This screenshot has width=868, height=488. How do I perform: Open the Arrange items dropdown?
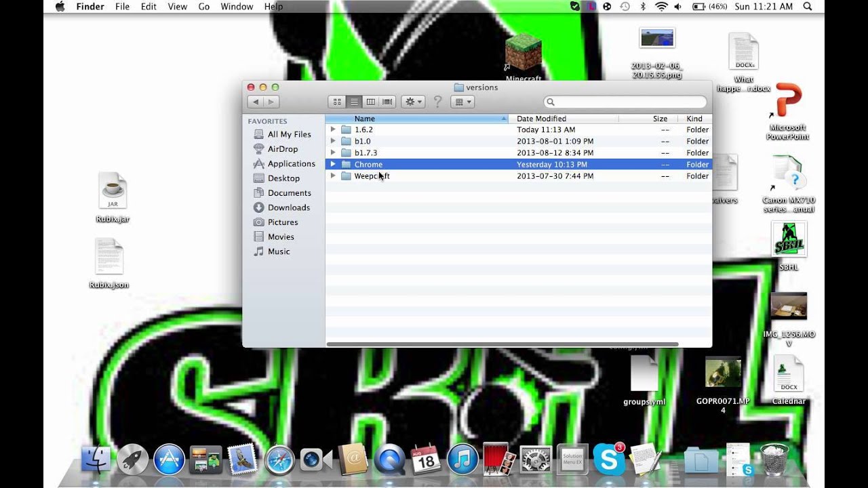(x=462, y=102)
